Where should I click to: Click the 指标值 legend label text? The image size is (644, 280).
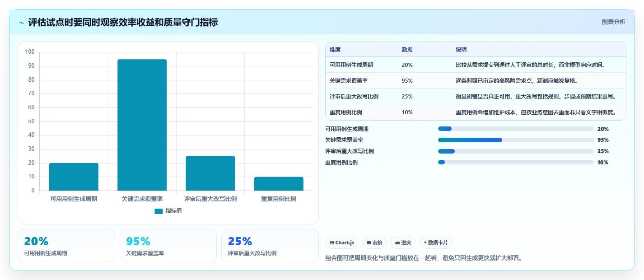pyautogui.click(x=173, y=211)
